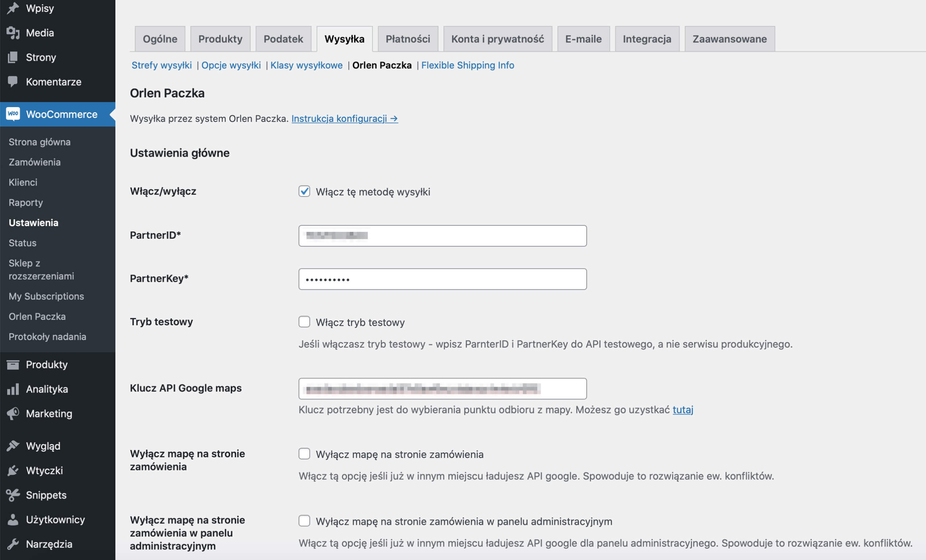Open Komentarze menu item
The width and height of the screenshot is (926, 560).
click(x=54, y=81)
